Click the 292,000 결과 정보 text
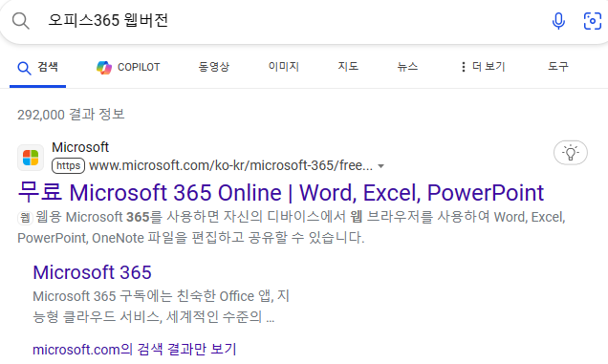The width and height of the screenshot is (608, 364). [71, 115]
